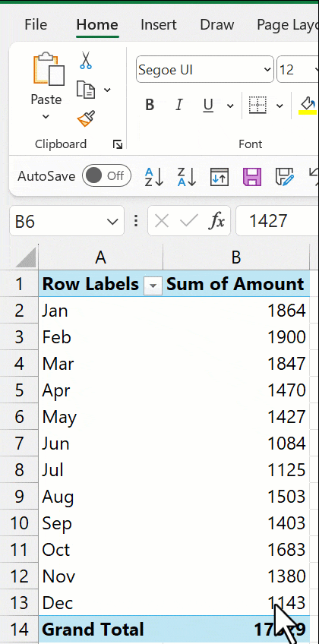Viewport: 319px width, 644px height.
Task: Open the font size 12 dropdown
Action: point(315,70)
